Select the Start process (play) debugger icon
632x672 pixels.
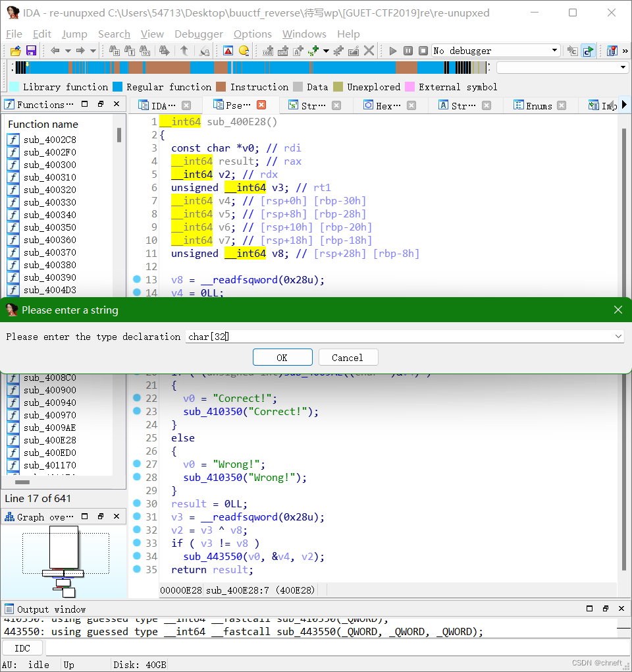click(392, 51)
